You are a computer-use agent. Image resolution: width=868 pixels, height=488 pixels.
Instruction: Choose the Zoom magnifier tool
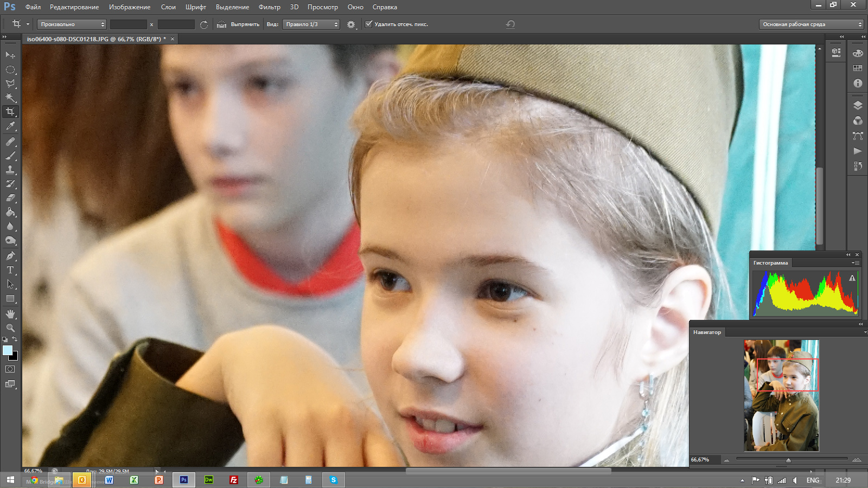[10, 328]
